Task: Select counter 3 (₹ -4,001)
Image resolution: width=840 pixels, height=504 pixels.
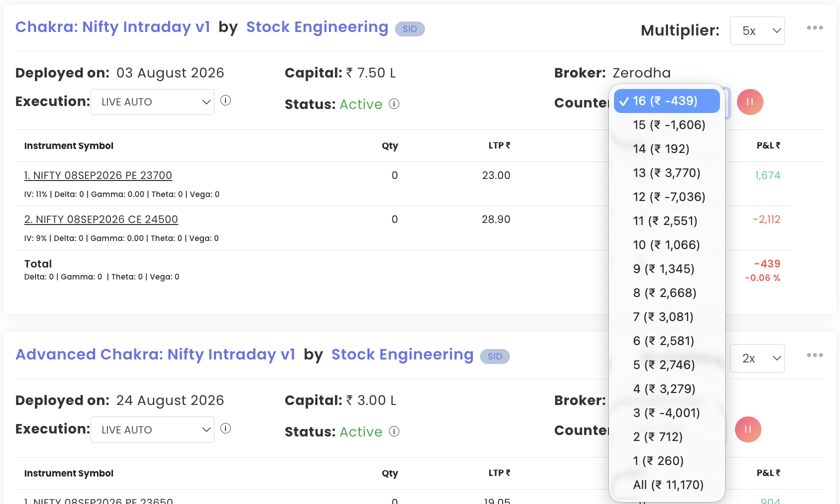Action: (666, 413)
